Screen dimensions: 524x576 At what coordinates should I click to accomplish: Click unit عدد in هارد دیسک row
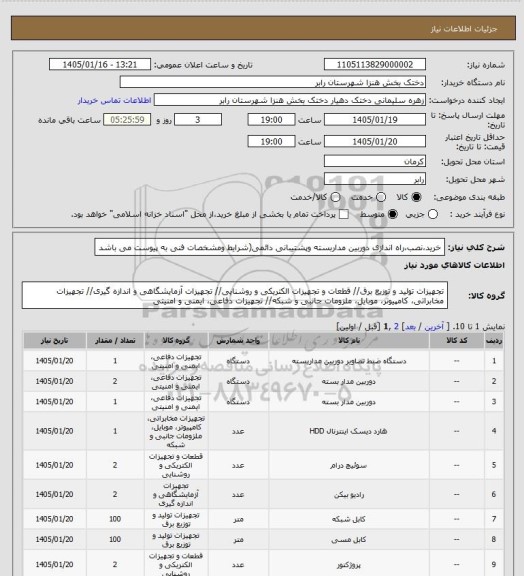(238, 431)
